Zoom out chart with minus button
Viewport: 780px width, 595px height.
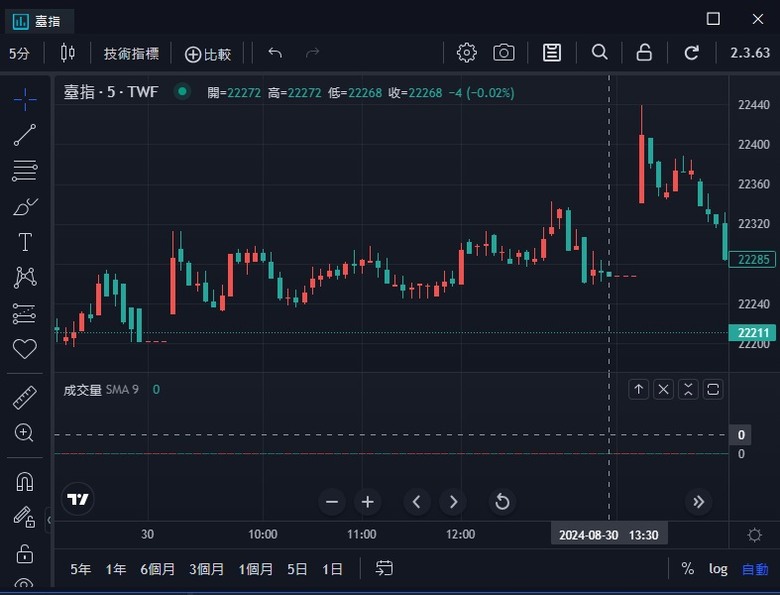tap(332, 501)
